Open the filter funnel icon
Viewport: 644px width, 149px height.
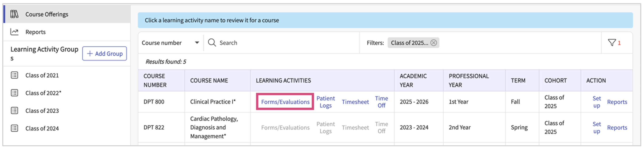point(612,43)
